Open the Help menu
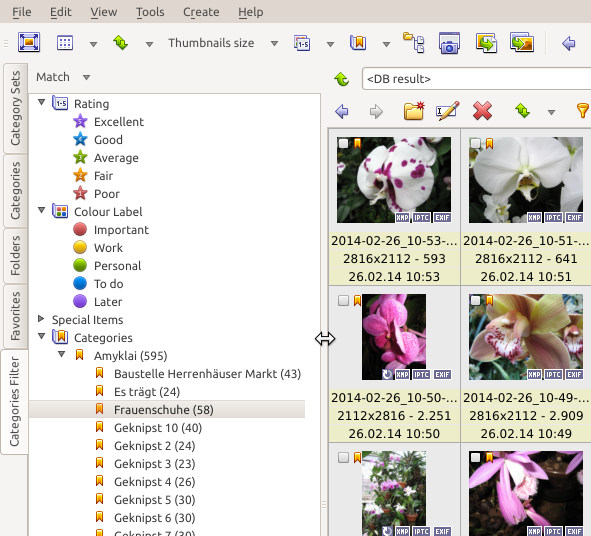The image size is (591, 536). pyautogui.click(x=250, y=12)
